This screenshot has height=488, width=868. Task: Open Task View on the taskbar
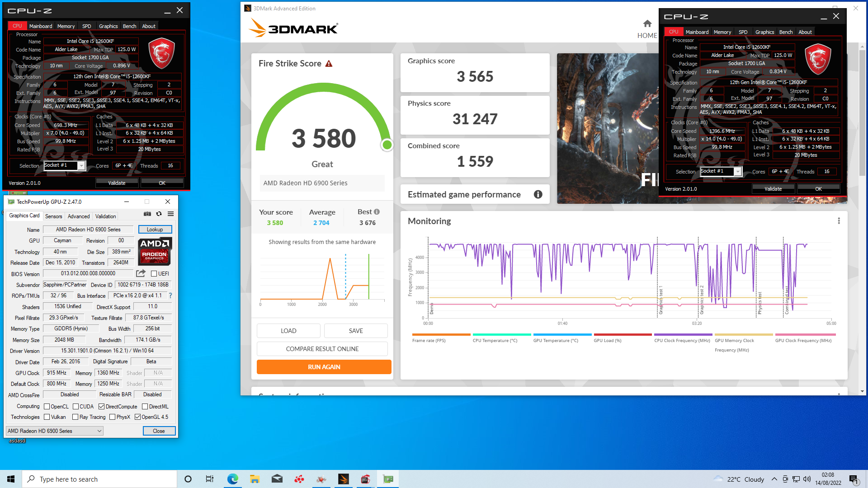coord(210,479)
